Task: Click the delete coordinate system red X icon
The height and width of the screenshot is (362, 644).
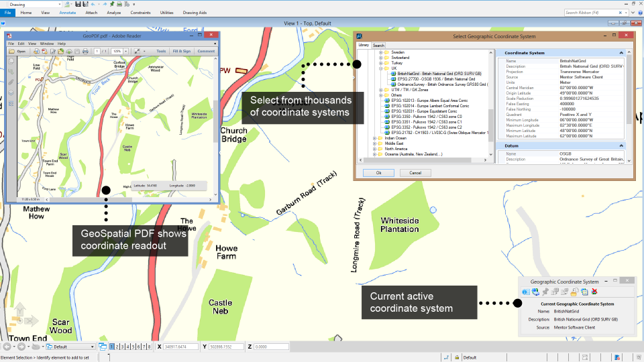Action: (594, 292)
